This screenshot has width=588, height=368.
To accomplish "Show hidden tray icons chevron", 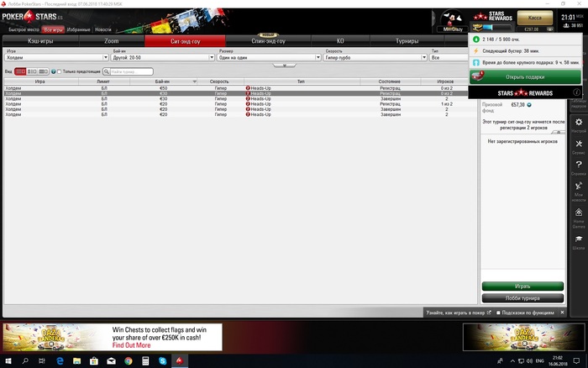I will point(512,361).
